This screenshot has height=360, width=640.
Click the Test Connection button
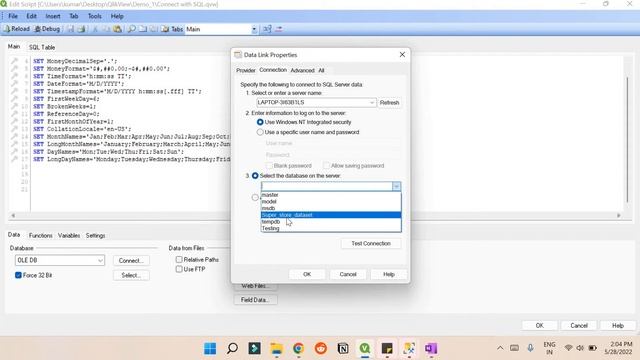(371, 244)
